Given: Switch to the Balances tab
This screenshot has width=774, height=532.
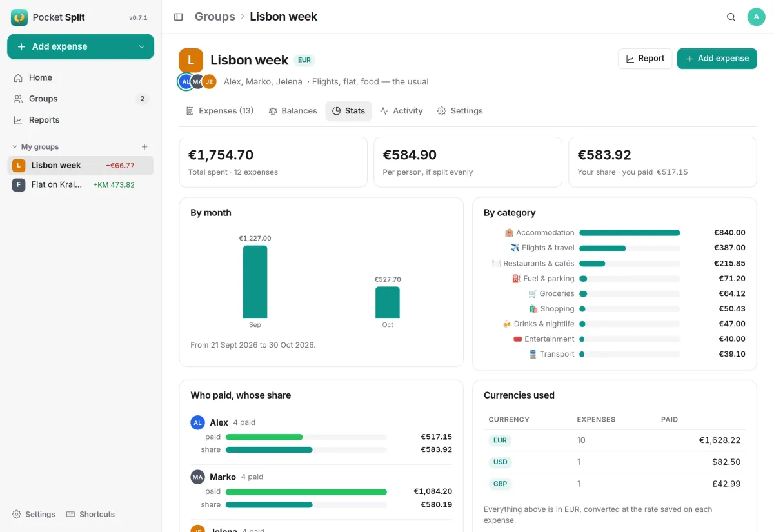Looking at the screenshot, I should click(293, 111).
